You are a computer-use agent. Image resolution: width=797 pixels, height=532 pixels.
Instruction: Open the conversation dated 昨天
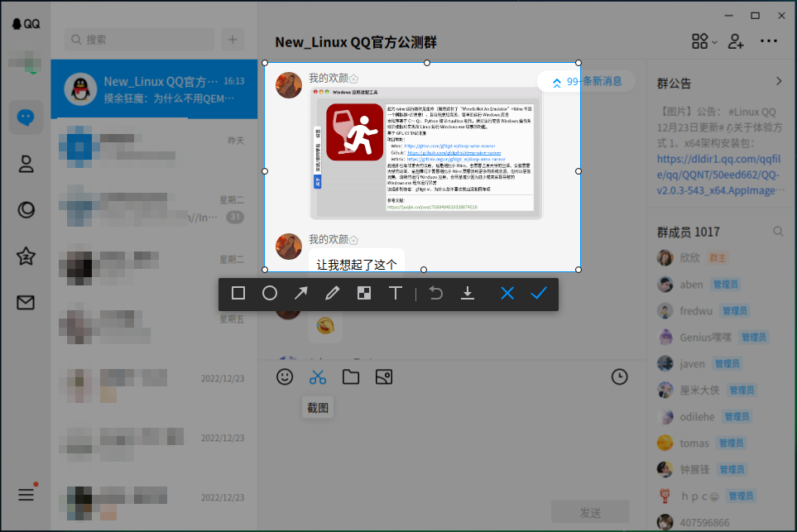click(154, 149)
